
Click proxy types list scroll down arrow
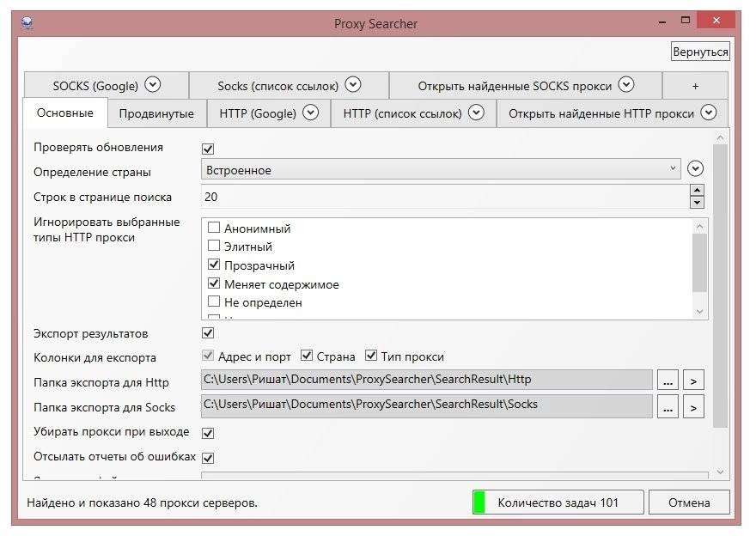(699, 312)
